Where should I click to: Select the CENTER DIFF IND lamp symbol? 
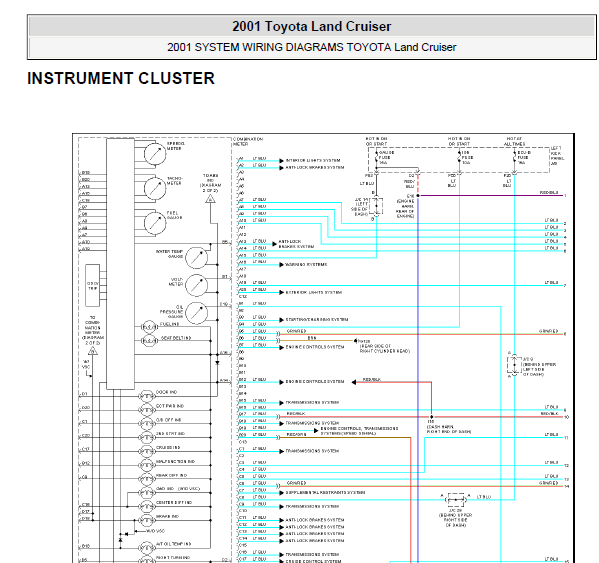(x=146, y=507)
